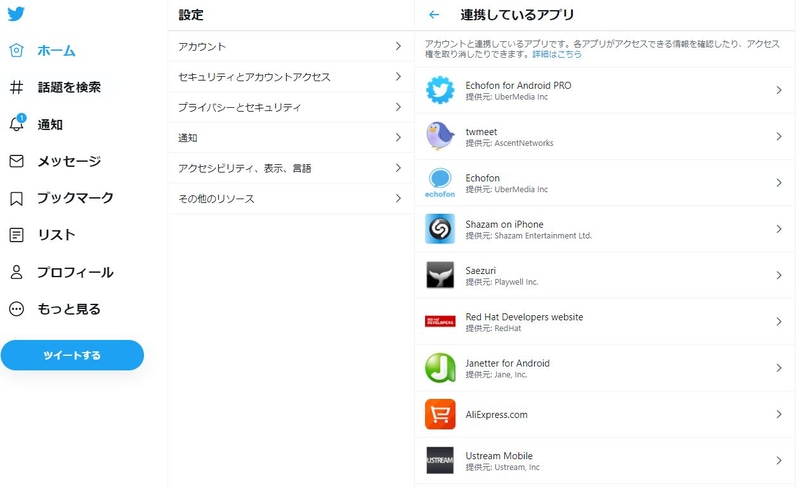Open もっと見る in the sidebar
The width and height of the screenshot is (800, 489).
tap(69, 309)
